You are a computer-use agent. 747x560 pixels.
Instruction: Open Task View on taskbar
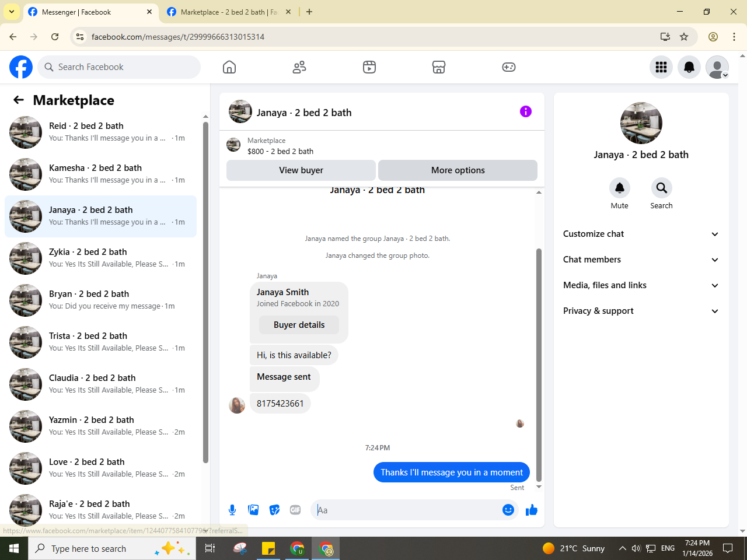click(210, 548)
